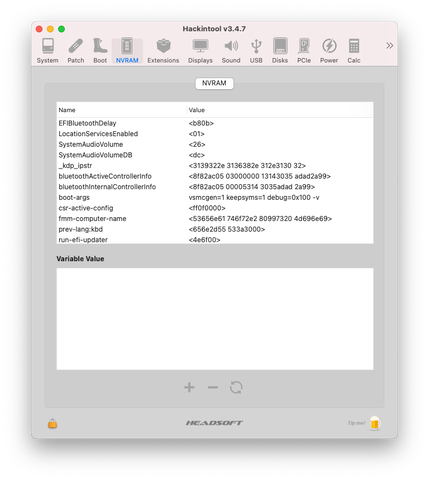Click the value <656e2d55 533a3000>
Viewport: 429px width, 480px height.
pyautogui.click(x=227, y=230)
